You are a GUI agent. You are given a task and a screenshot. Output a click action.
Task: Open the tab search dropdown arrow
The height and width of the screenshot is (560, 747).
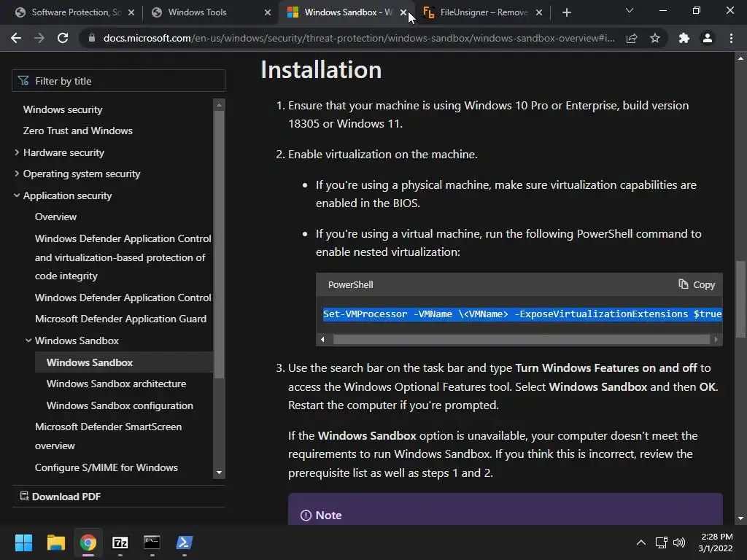click(630, 10)
